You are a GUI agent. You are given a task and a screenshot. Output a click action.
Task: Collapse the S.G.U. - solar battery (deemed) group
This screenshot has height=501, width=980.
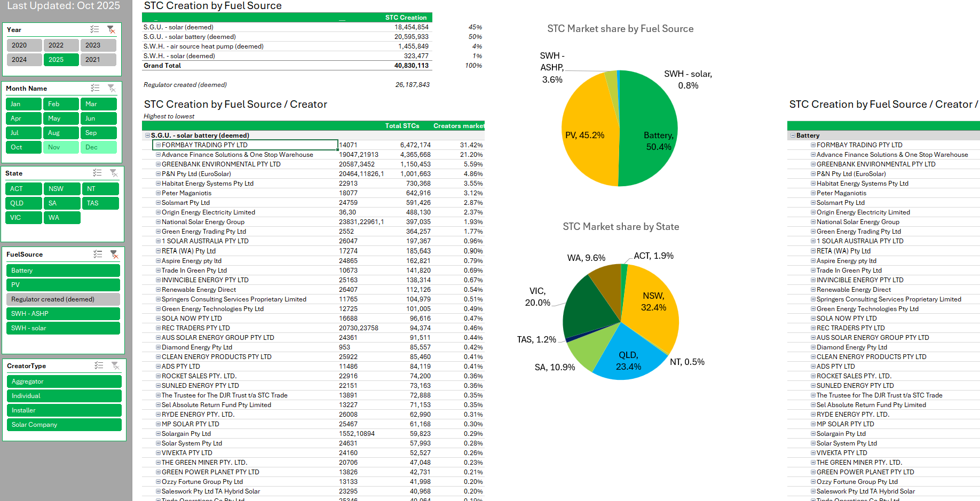click(x=148, y=136)
